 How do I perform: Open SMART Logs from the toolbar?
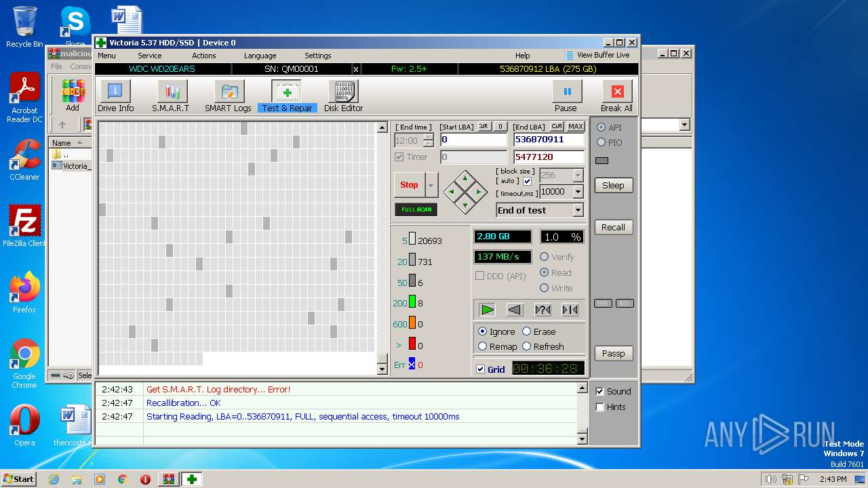229,96
